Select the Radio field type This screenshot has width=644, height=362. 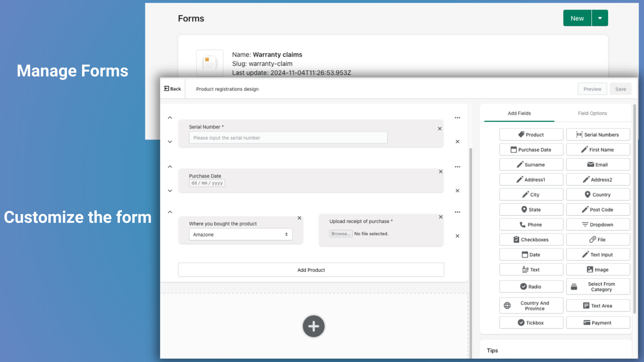(x=531, y=286)
